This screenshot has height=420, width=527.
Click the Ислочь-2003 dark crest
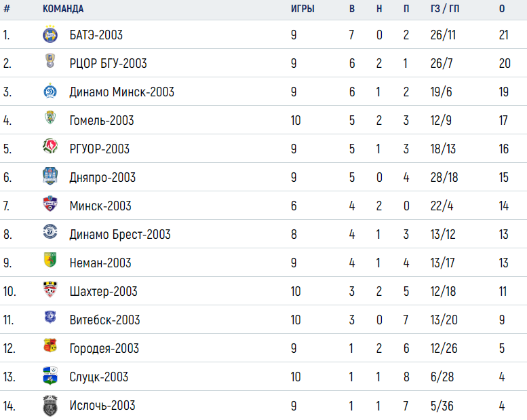50,406
